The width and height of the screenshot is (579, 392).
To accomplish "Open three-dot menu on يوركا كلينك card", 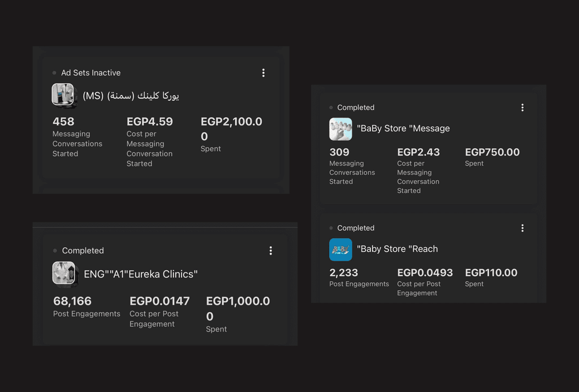I will (x=263, y=73).
